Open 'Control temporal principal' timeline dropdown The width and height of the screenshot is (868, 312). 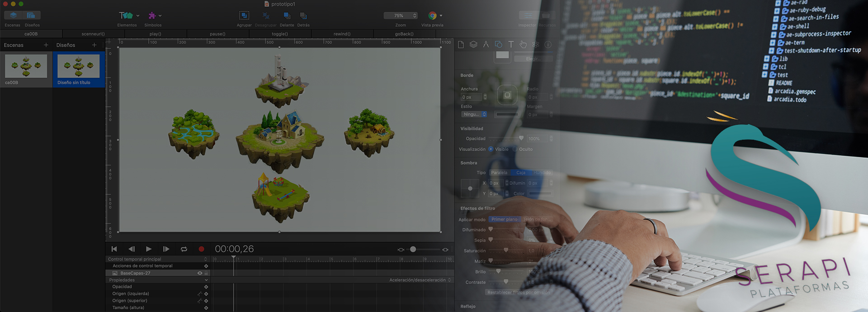point(157,259)
